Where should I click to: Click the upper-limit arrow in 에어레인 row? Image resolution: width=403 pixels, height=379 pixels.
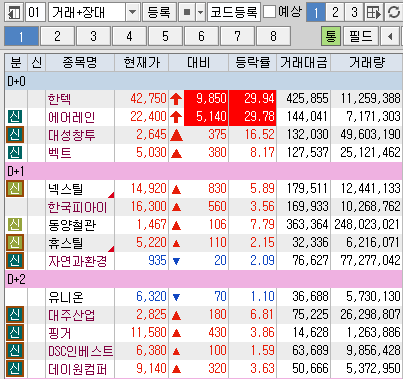(176, 117)
